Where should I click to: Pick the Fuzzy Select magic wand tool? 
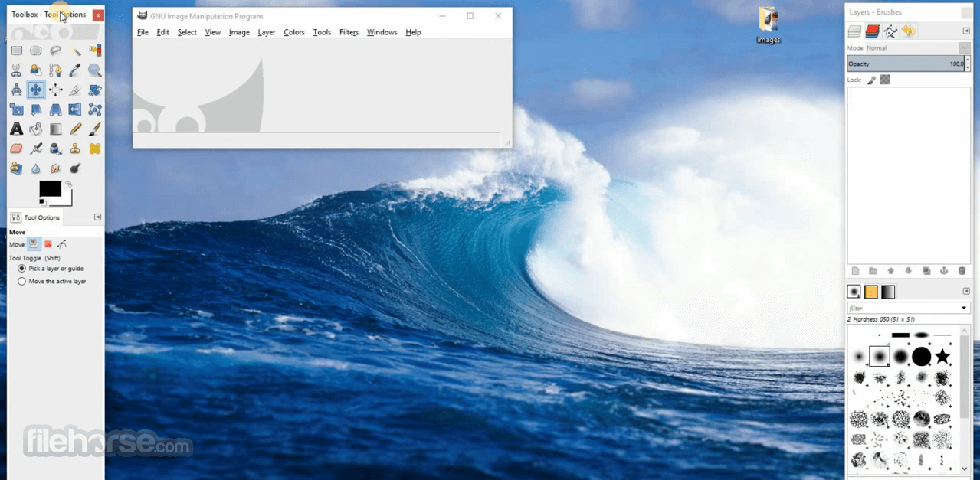coord(75,51)
